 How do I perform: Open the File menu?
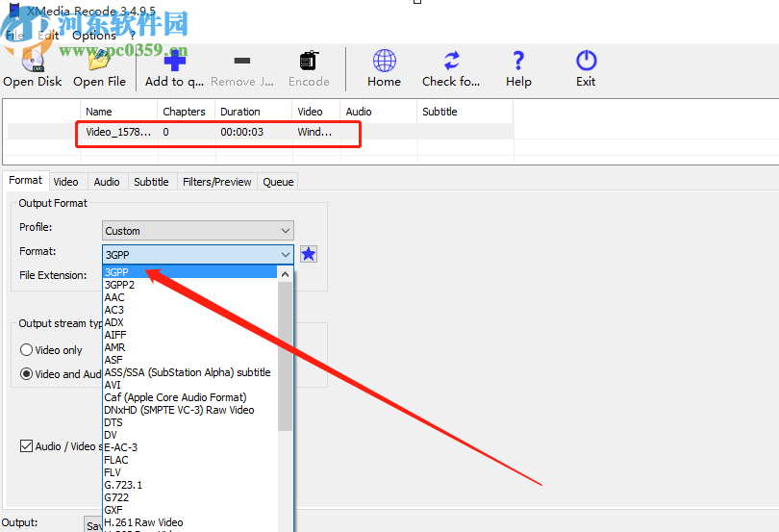pos(14,36)
